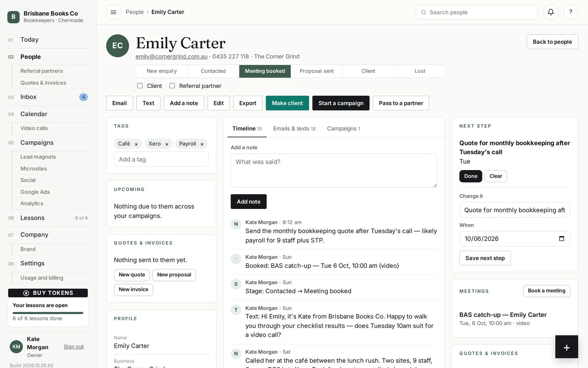Click Start a campaign button
The height and width of the screenshot is (368, 588).
(x=341, y=103)
